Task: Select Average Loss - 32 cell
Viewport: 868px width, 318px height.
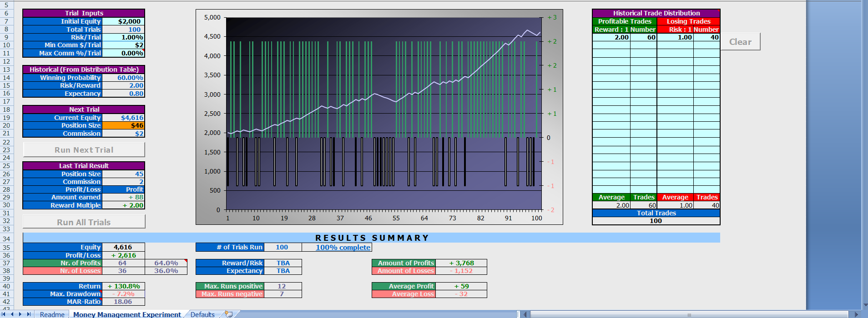Action: [461, 294]
